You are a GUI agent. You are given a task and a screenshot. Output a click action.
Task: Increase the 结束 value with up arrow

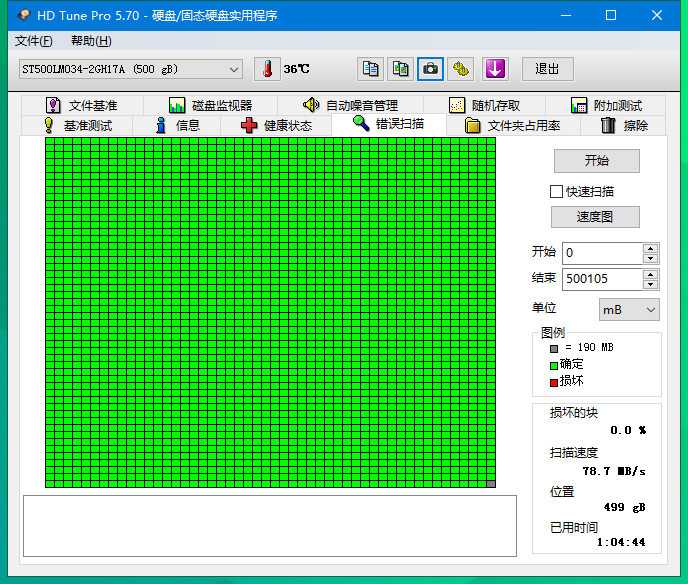[651, 274]
